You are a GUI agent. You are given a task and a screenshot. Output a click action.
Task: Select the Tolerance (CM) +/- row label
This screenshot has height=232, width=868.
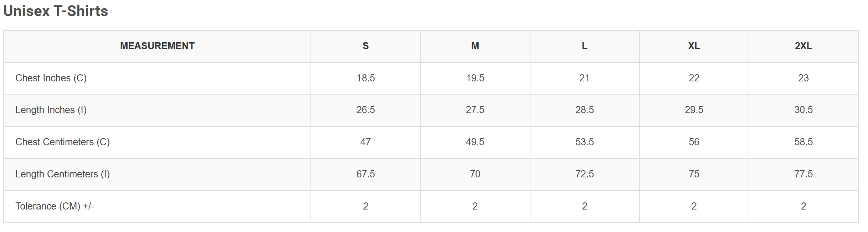[x=55, y=206]
